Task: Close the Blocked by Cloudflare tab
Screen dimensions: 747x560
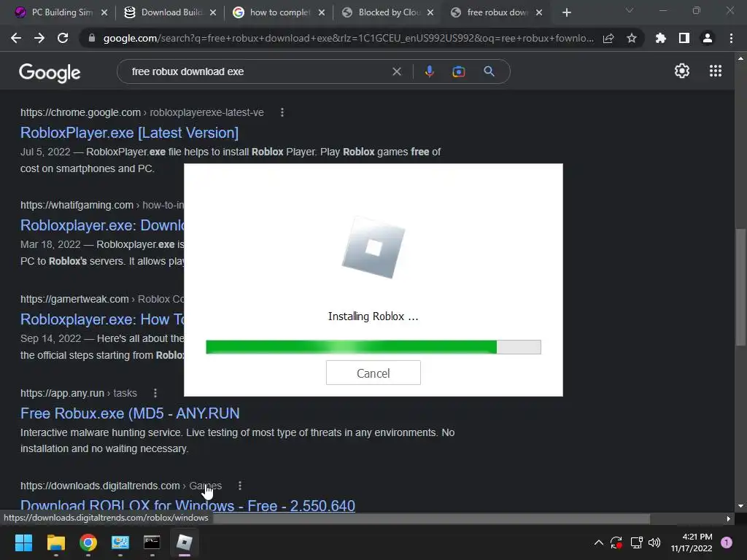Action: (430, 12)
